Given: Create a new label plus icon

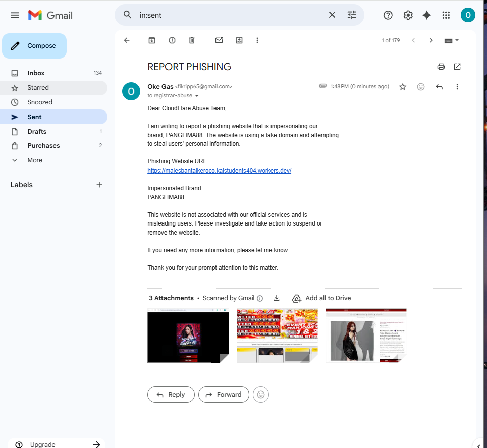Looking at the screenshot, I should 99,185.
